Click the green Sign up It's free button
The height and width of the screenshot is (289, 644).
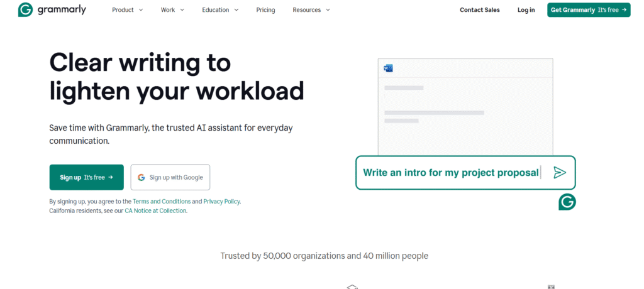tap(87, 177)
